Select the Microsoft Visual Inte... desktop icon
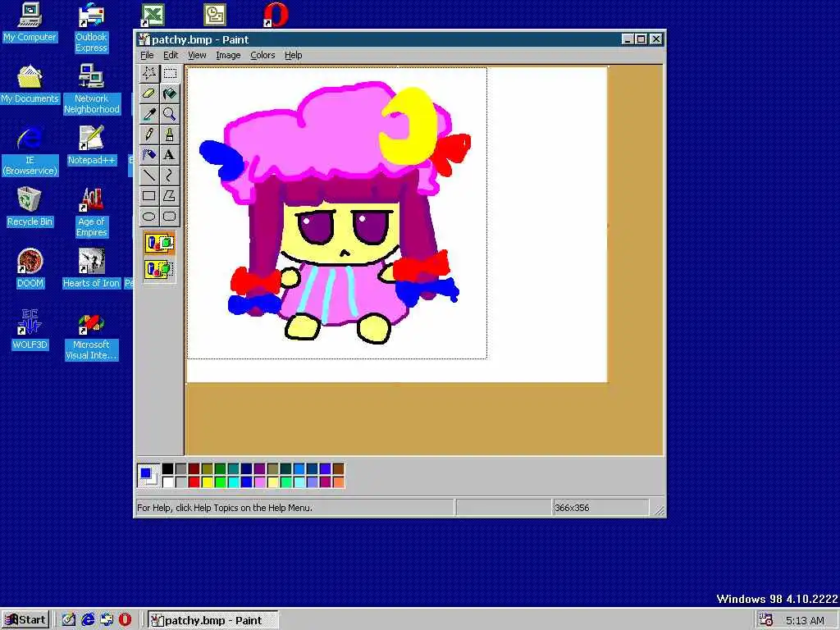 (x=91, y=336)
